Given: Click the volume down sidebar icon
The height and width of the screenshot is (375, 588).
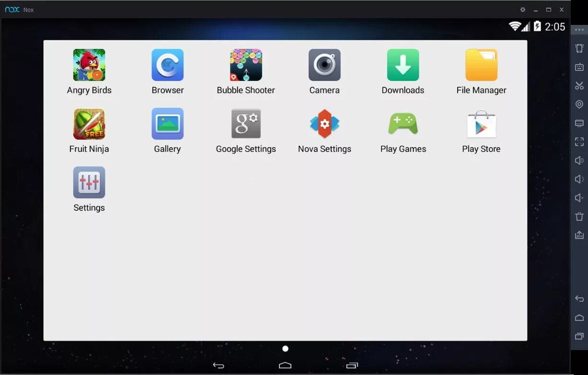Looking at the screenshot, I should [x=579, y=179].
